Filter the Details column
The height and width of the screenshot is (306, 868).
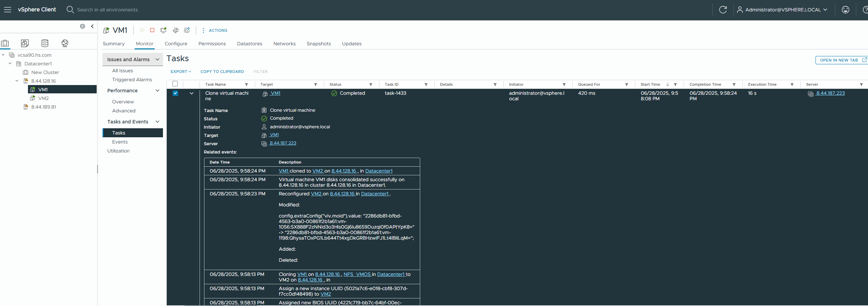[495, 85]
